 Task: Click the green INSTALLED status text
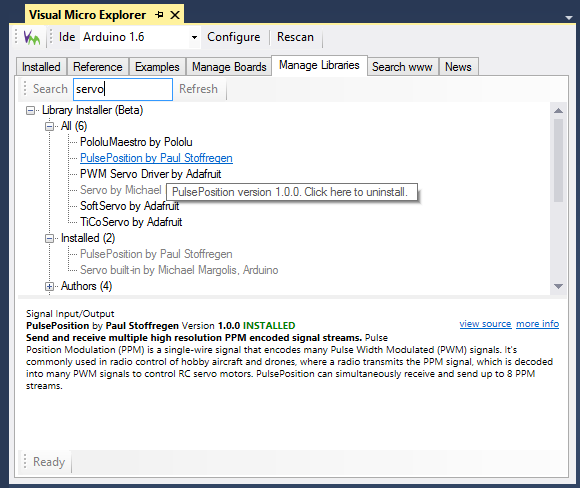click(269, 326)
